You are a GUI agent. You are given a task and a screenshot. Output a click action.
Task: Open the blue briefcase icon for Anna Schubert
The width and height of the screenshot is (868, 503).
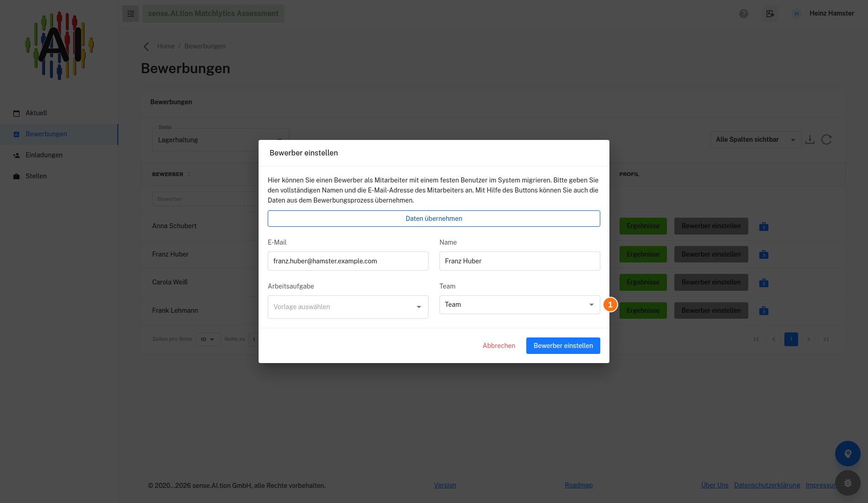click(764, 226)
